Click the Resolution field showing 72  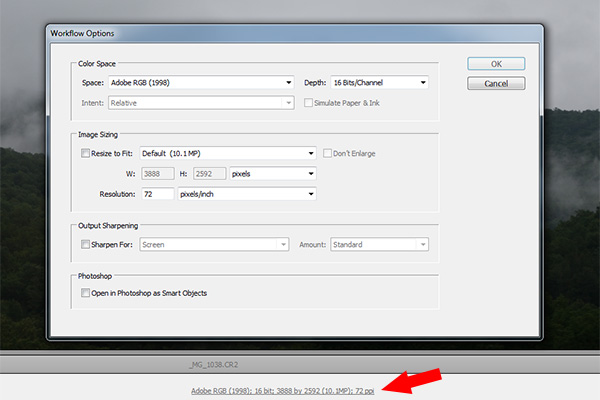click(158, 194)
